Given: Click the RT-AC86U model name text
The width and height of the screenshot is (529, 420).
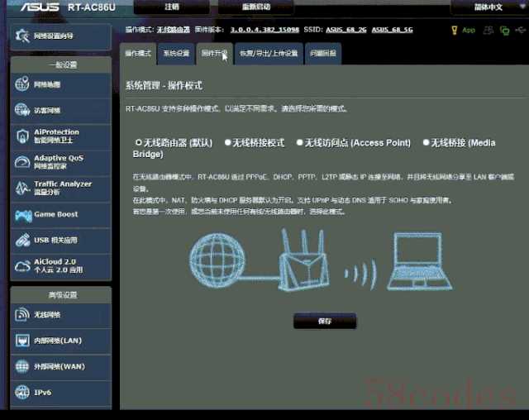Looking at the screenshot, I should pyautogui.click(x=92, y=7).
